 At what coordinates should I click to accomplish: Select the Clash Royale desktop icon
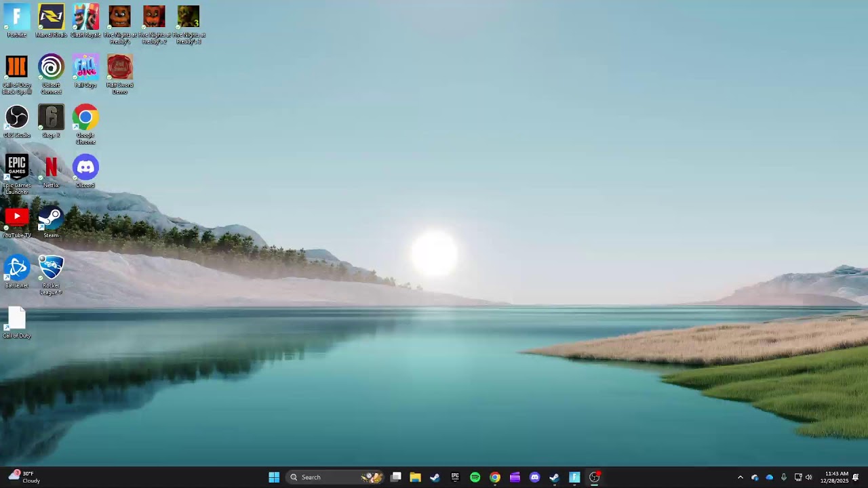[x=85, y=21]
